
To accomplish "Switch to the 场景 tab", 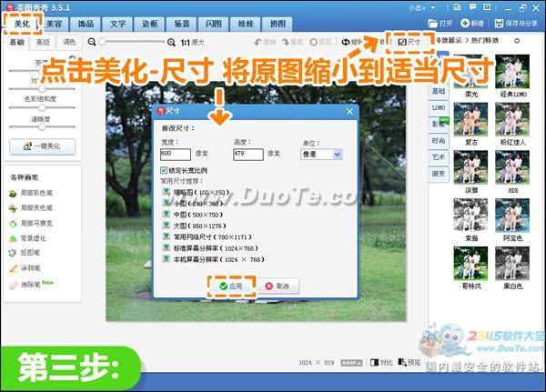I will tap(182, 24).
